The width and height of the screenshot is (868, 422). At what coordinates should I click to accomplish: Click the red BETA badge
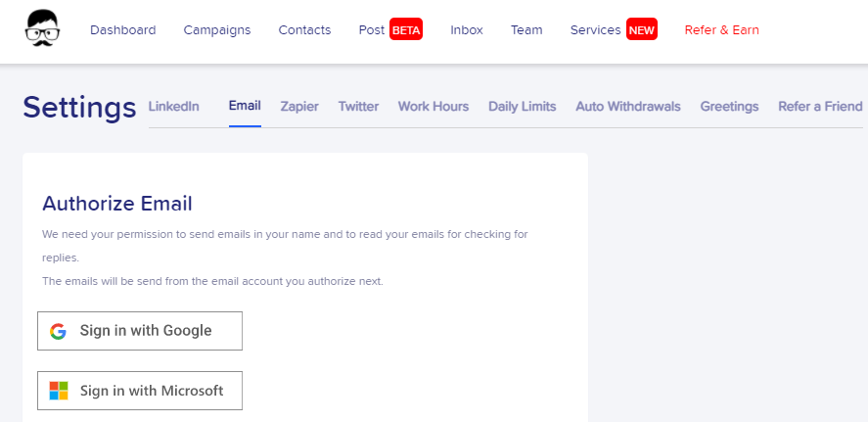point(406,30)
